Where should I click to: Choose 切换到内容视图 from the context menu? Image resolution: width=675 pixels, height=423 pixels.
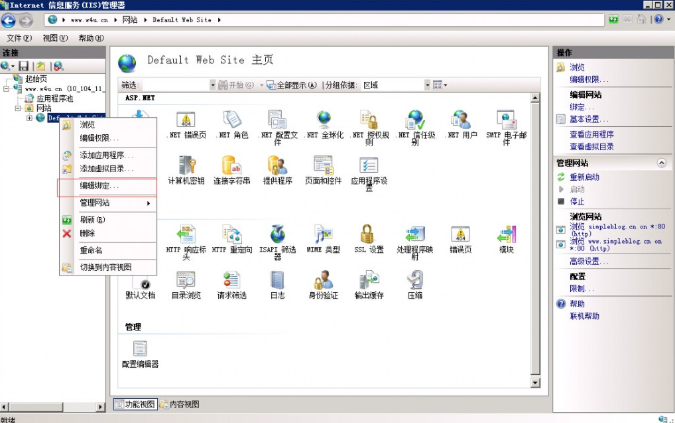(107, 267)
